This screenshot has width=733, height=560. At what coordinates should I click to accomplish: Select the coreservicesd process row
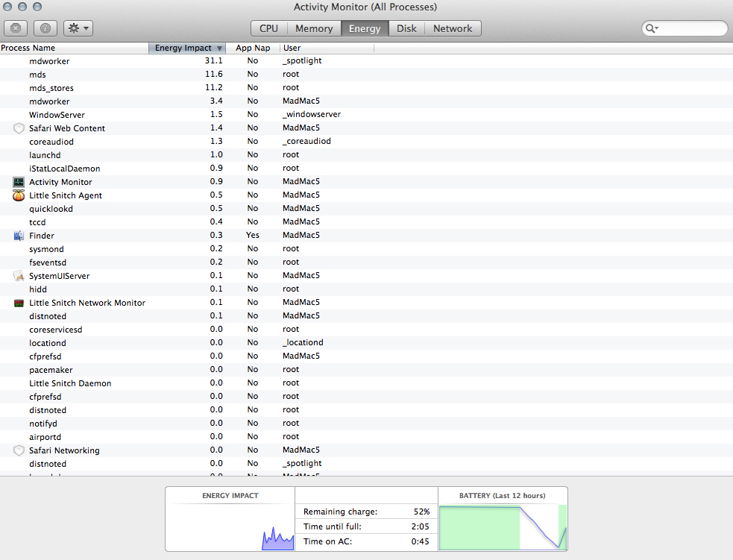pyautogui.click(x=367, y=330)
